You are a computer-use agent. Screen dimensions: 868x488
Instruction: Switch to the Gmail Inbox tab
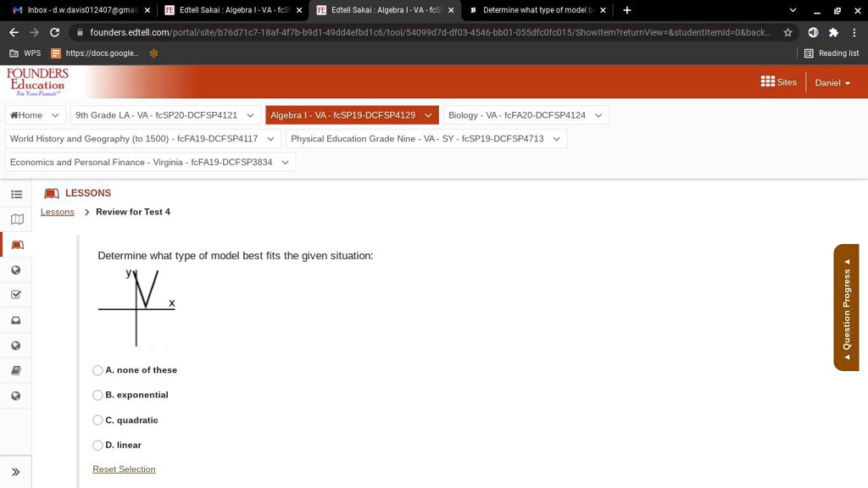coord(82,10)
